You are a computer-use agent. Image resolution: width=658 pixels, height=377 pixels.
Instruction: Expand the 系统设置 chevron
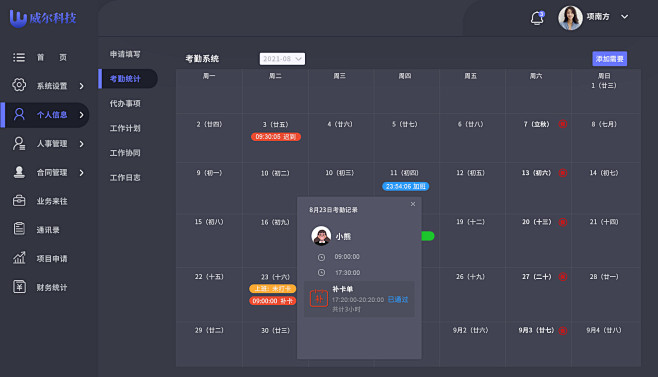pyautogui.click(x=81, y=86)
